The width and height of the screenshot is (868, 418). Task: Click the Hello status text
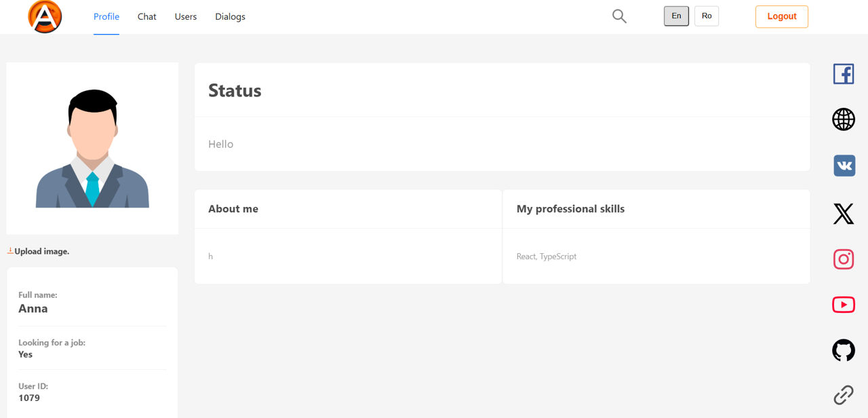click(x=221, y=145)
